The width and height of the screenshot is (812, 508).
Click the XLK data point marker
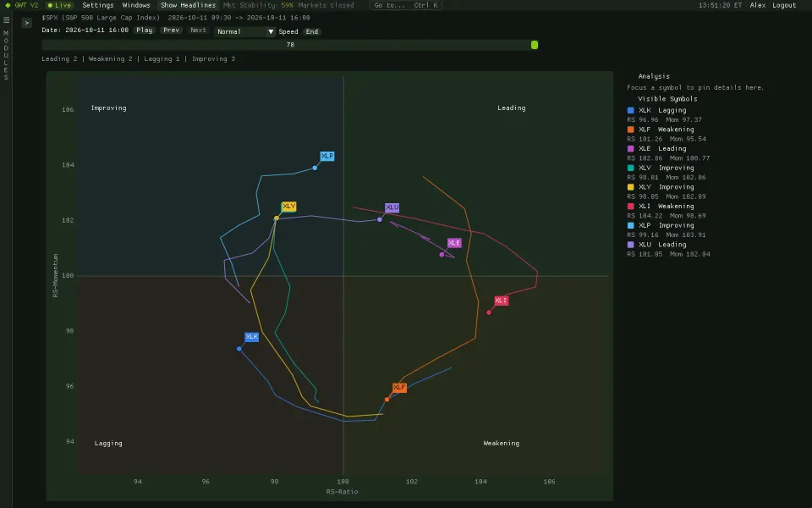[239, 349]
